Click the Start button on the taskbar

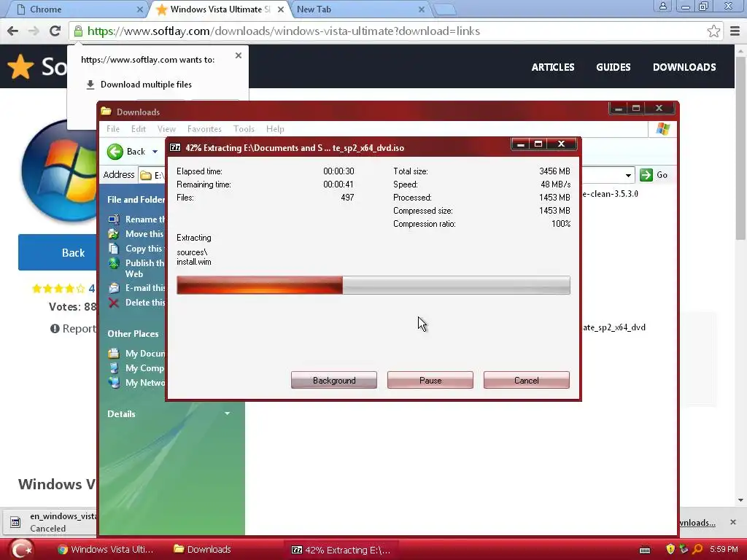[x=21, y=550]
